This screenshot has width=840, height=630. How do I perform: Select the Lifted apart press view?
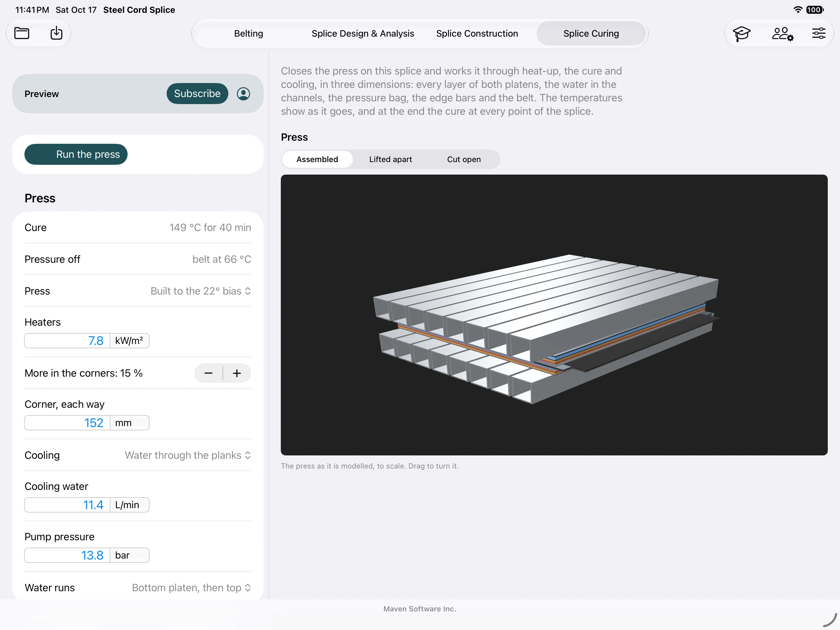[x=390, y=160]
